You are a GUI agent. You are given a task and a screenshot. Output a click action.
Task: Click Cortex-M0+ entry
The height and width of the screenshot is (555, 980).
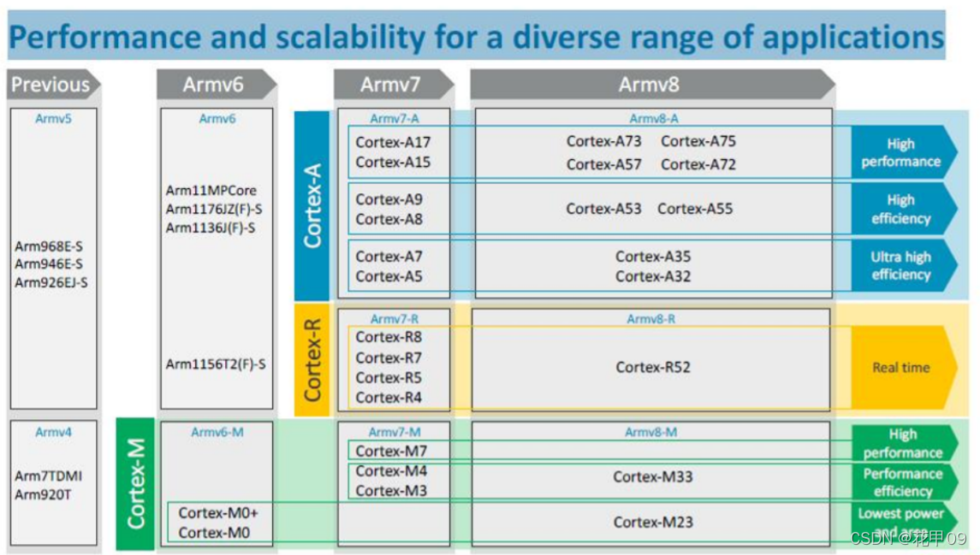click(x=218, y=513)
